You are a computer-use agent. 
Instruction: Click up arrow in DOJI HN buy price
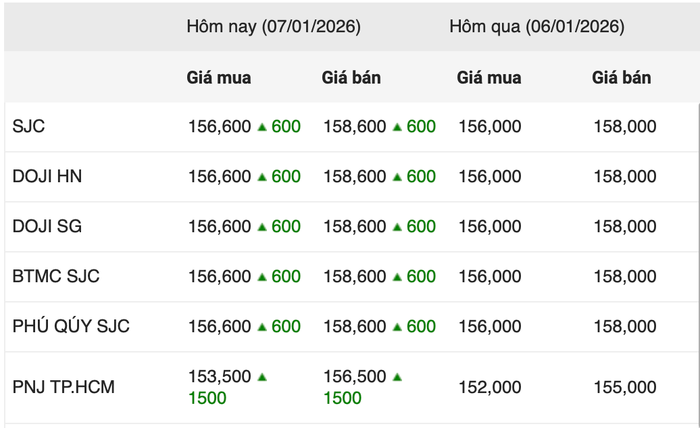click(262, 177)
